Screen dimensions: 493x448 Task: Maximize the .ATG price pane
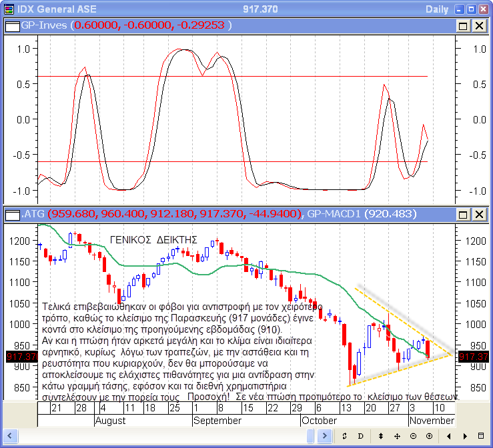463,215
